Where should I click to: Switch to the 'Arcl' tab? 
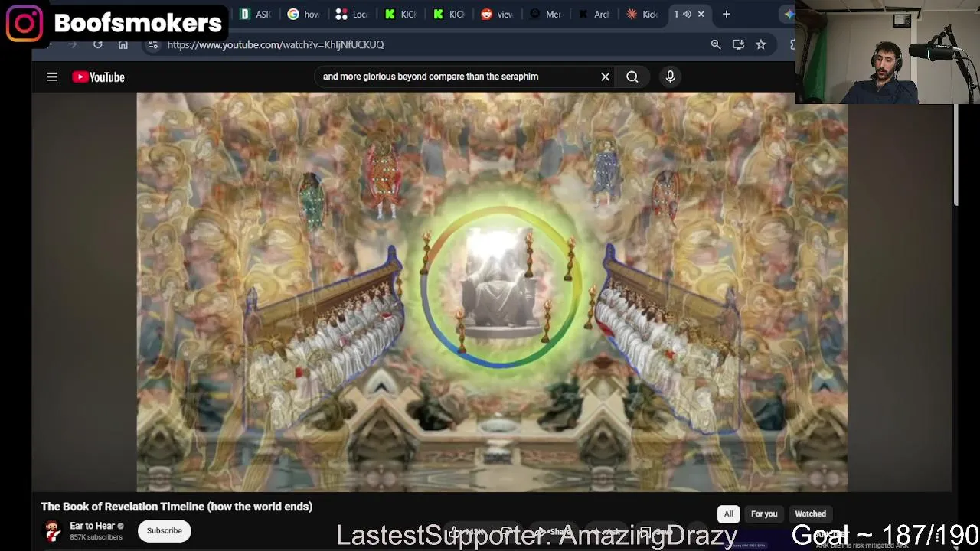593,14
